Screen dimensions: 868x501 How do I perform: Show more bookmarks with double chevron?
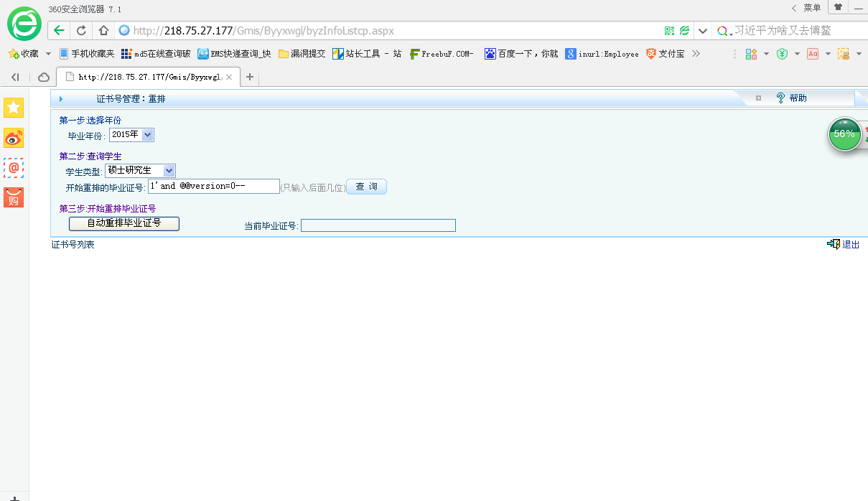pos(696,54)
